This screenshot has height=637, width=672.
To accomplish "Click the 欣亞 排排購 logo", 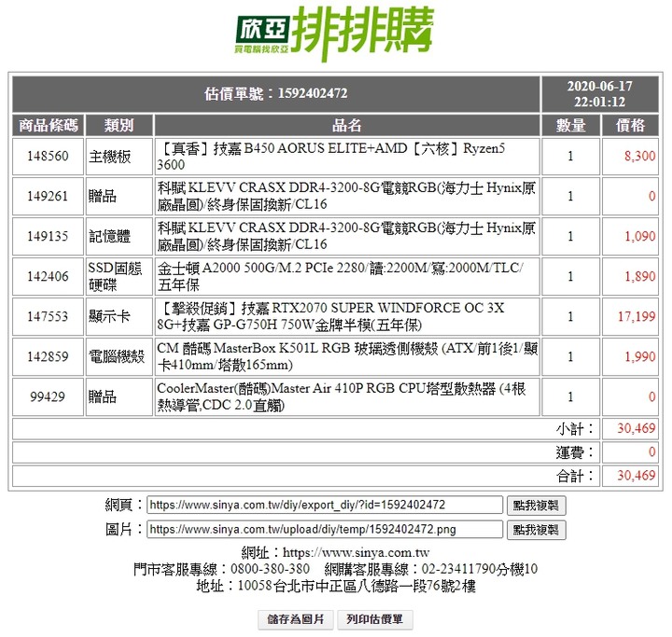I will pos(334,35).
